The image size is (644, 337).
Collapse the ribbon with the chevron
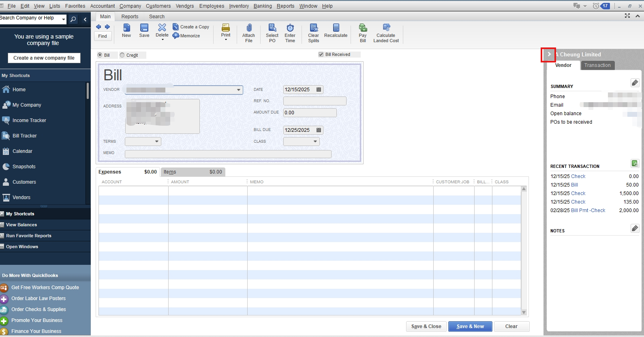[x=638, y=16]
